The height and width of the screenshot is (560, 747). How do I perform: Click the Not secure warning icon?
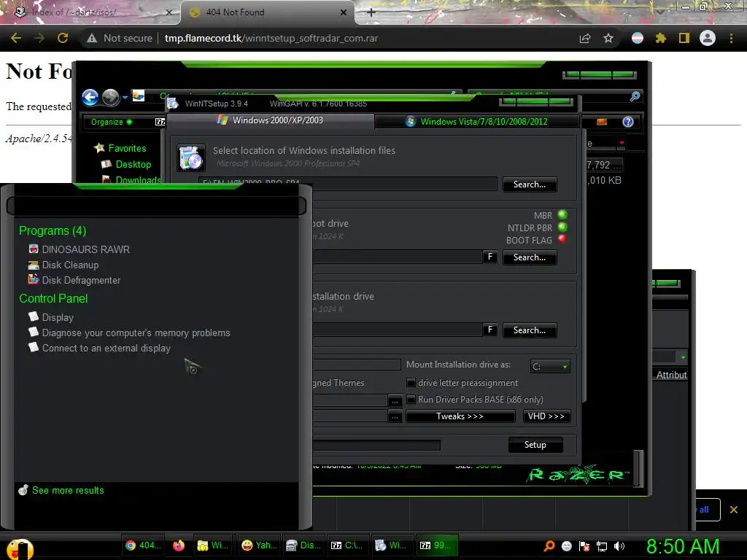tap(92, 39)
